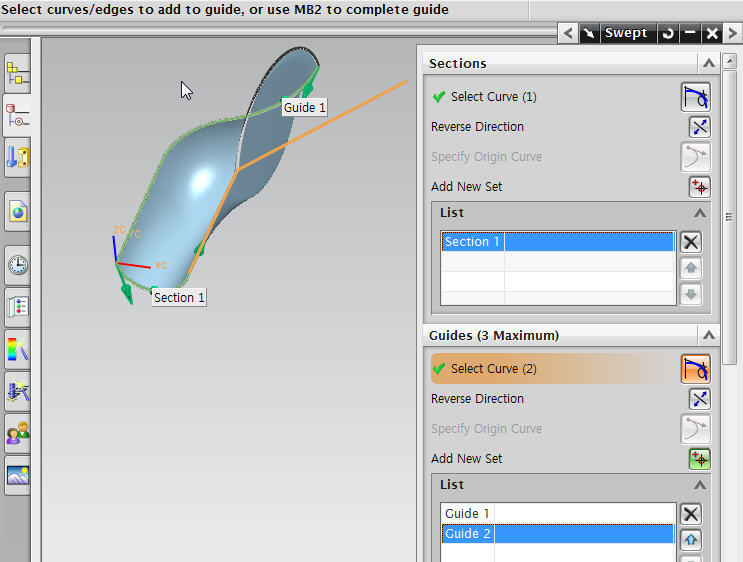Click the Sections Select Curve icon
This screenshot has height=562, width=743.
pyautogui.click(x=696, y=97)
